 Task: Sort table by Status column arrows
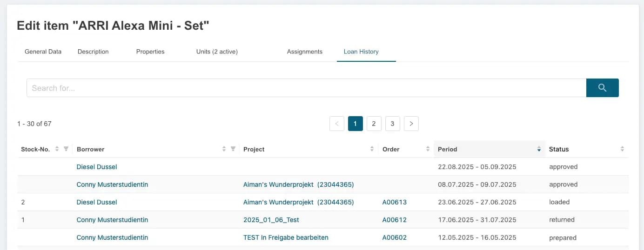622,149
